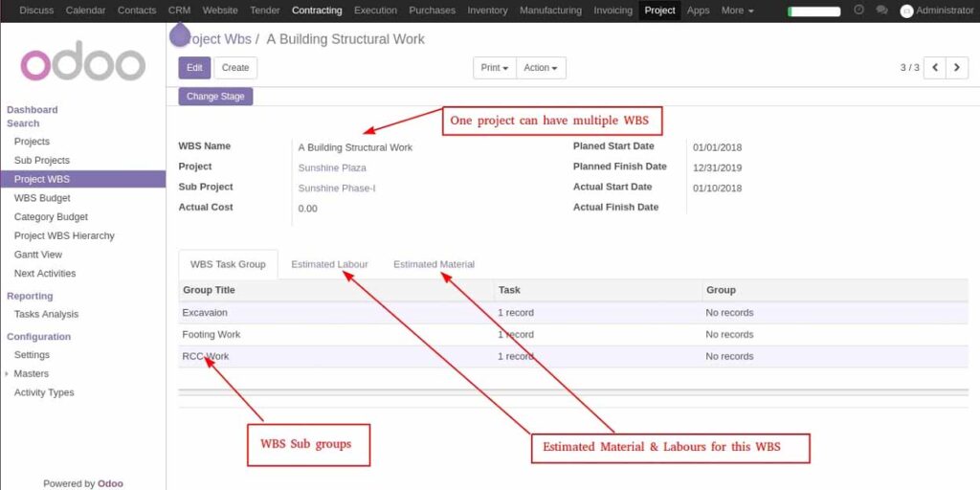Open the Action dropdown
The width and height of the screenshot is (980, 490).
(x=542, y=68)
